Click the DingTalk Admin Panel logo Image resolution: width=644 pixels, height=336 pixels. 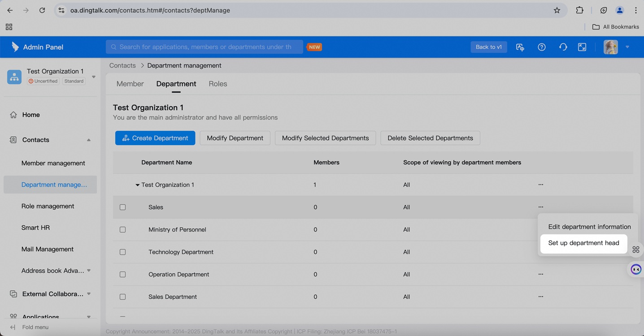(x=15, y=47)
